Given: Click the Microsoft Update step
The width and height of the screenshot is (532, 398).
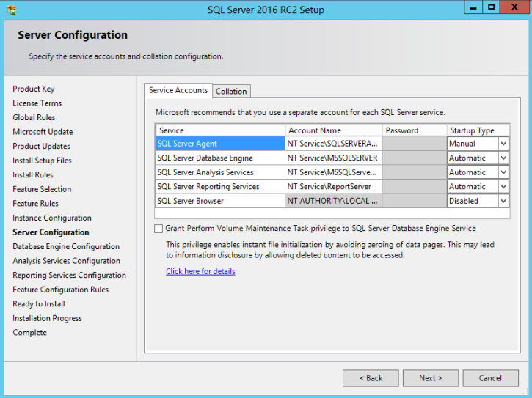Looking at the screenshot, I should (x=43, y=132).
